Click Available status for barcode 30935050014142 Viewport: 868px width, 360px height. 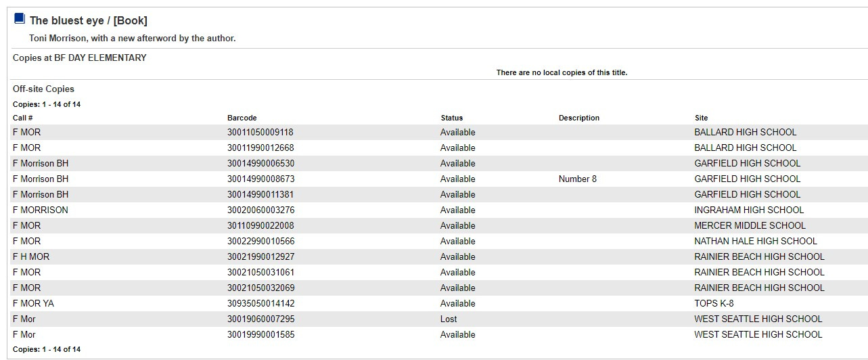coord(458,304)
